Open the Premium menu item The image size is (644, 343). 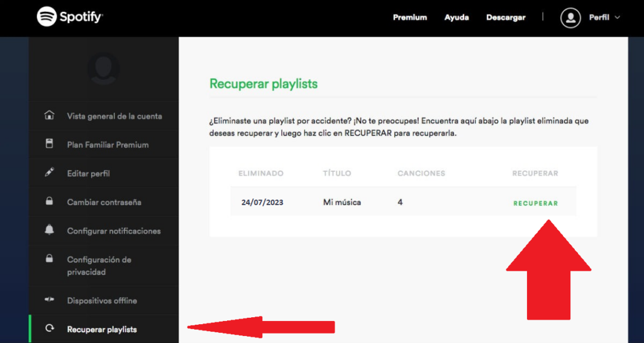tap(409, 18)
